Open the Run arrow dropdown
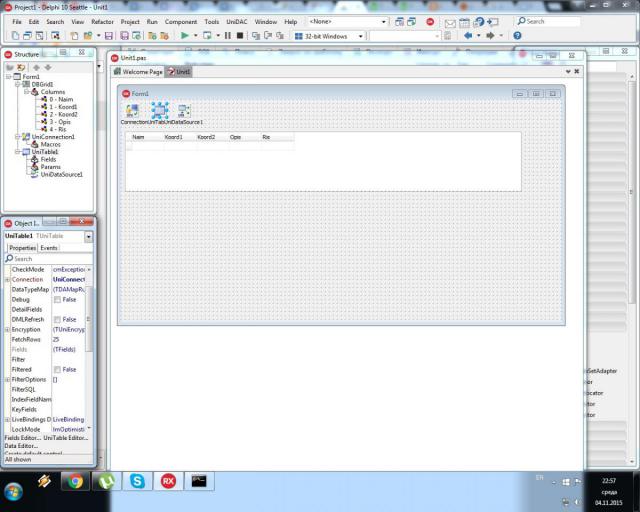 pos(196,36)
